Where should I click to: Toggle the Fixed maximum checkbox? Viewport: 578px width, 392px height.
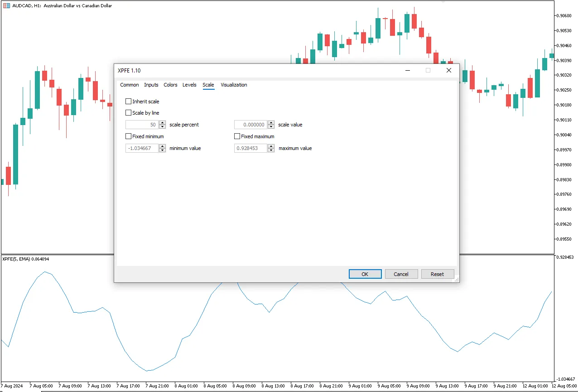(237, 136)
